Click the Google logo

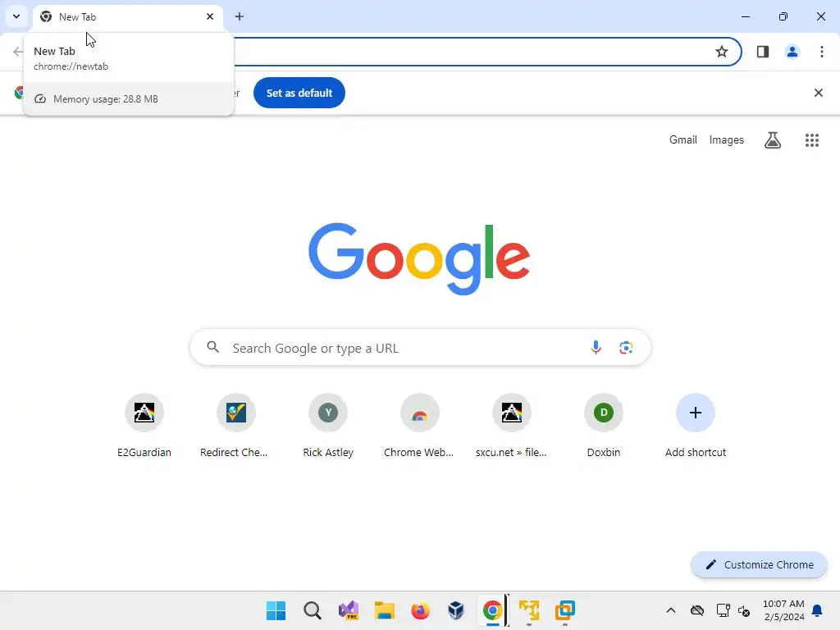pos(419,258)
